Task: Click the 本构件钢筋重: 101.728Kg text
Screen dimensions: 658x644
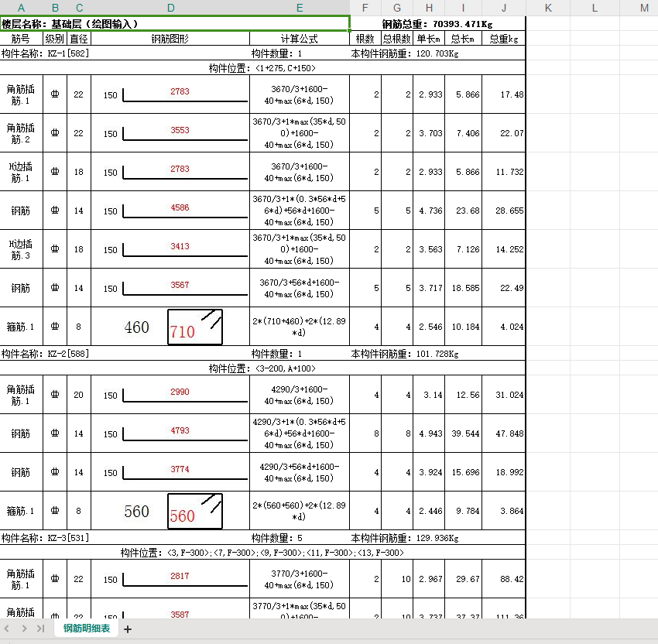Action: pos(405,354)
